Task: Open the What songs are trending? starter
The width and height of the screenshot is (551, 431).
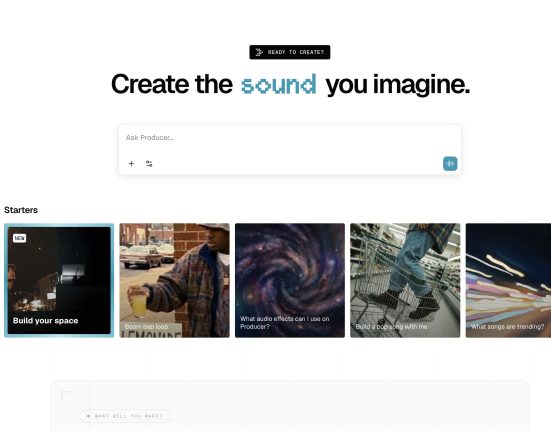Action: point(508,280)
